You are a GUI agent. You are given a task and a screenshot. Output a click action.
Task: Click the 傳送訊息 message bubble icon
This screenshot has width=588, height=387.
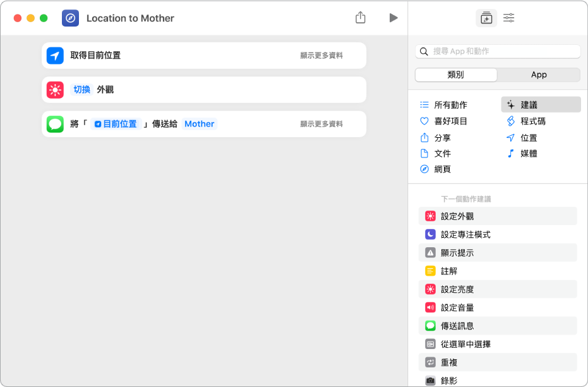point(431,326)
